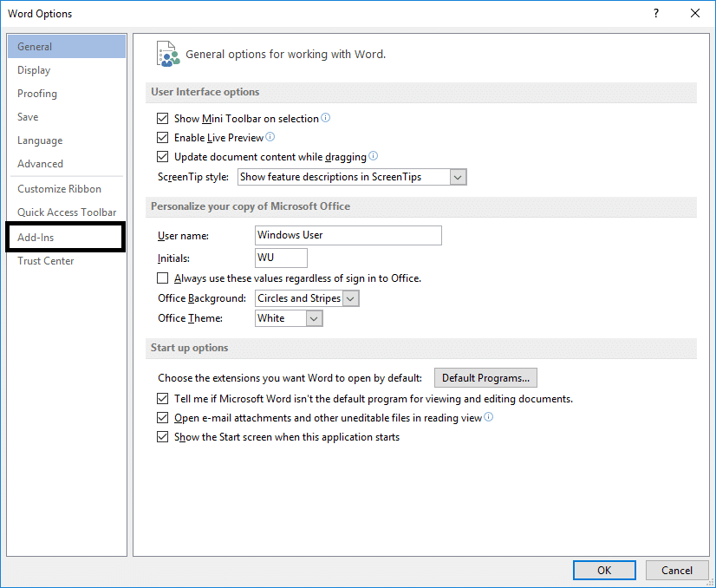Toggle the Enable Live Preview checkbox
This screenshot has width=716, height=588.
pos(163,138)
